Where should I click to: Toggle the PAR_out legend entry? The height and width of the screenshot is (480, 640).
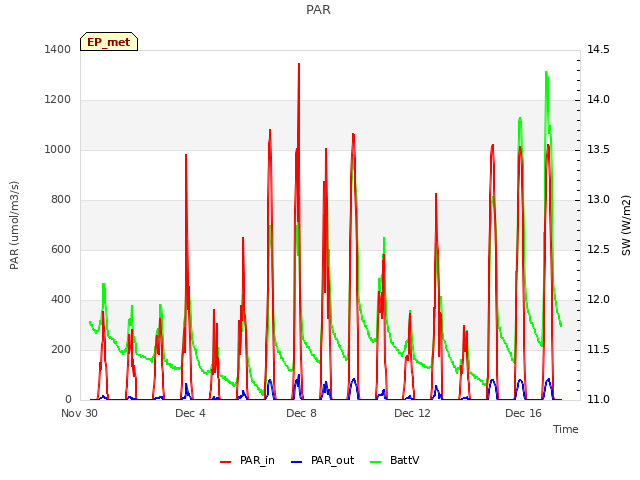coord(322,460)
